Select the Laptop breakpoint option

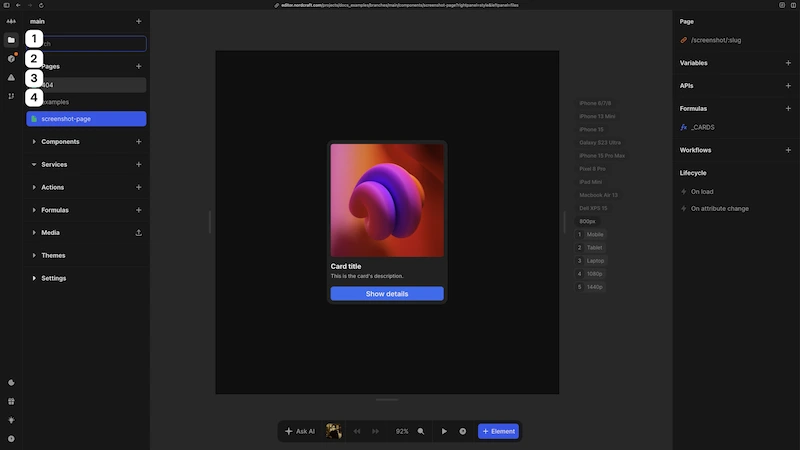click(591, 261)
